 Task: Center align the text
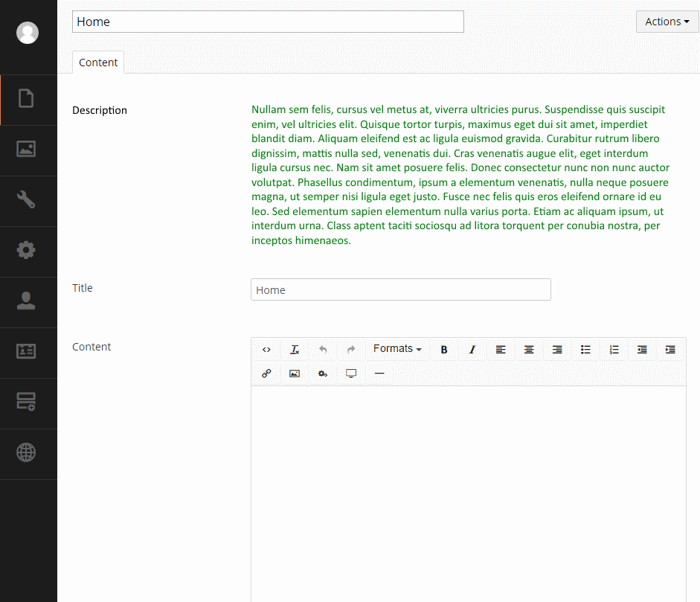coord(529,350)
